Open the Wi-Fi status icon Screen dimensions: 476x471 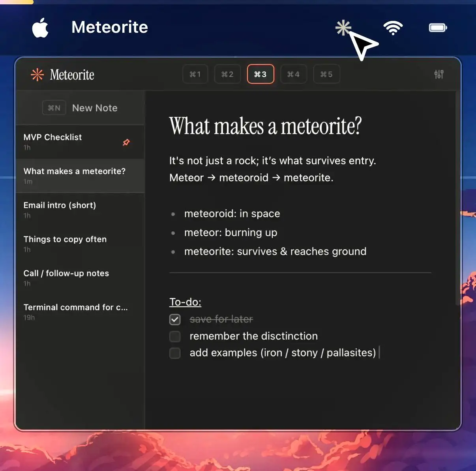[x=392, y=28]
